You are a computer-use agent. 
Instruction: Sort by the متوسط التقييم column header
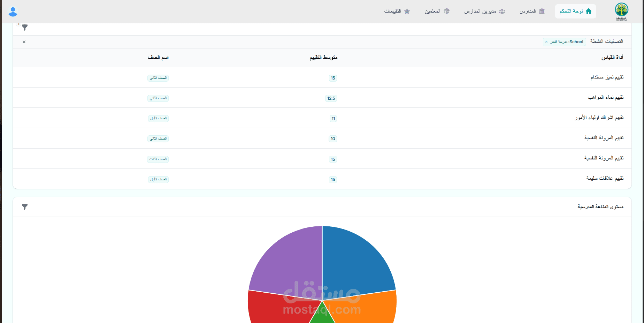pyautogui.click(x=323, y=58)
